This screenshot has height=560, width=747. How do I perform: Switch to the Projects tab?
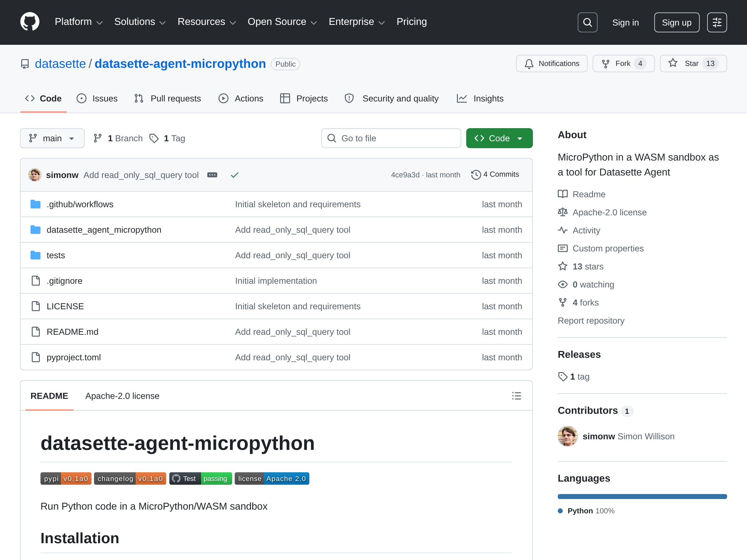(303, 99)
